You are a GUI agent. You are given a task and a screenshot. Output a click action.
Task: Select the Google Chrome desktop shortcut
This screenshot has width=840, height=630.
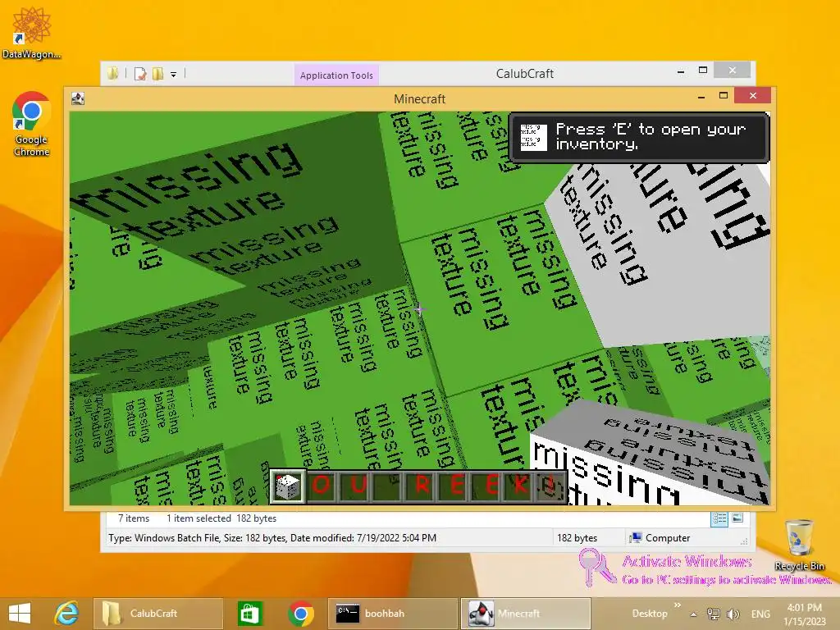tap(32, 125)
